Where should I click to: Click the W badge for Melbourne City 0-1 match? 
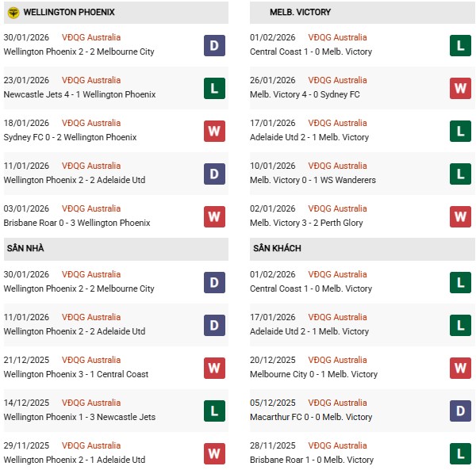point(460,368)
